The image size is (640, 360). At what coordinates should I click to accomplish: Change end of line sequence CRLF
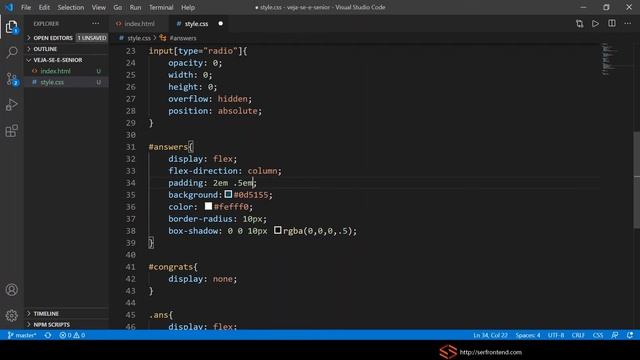tap(578, 335)
